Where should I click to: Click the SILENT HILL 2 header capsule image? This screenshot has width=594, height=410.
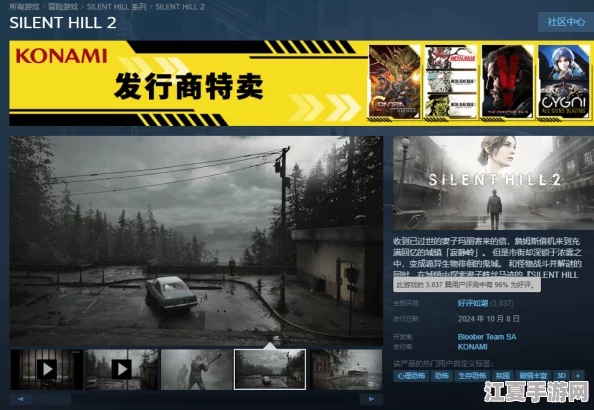click(493, 183)
